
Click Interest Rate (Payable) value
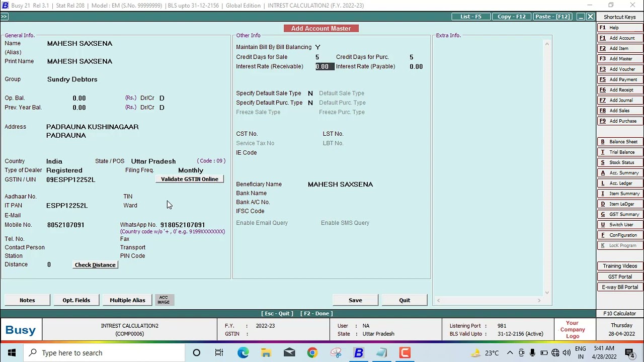coord(416,66)
